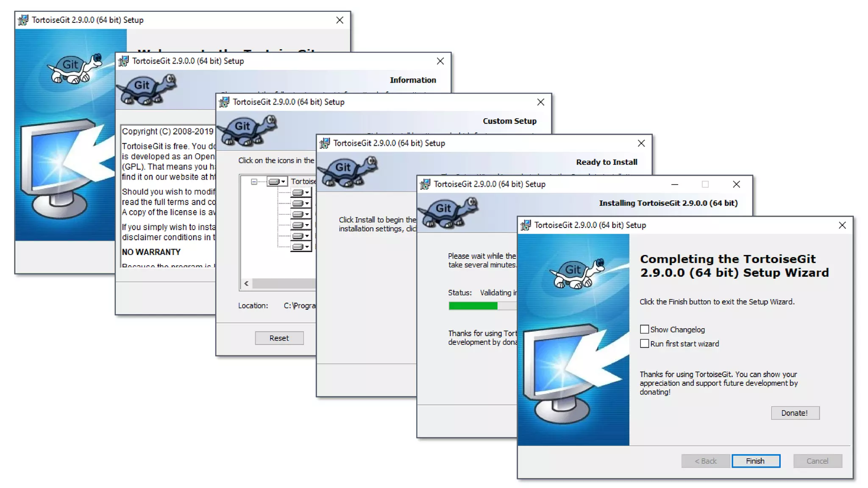Tick the Run first start wizard checkbox
868x488 pixels.
coord(644,344)
